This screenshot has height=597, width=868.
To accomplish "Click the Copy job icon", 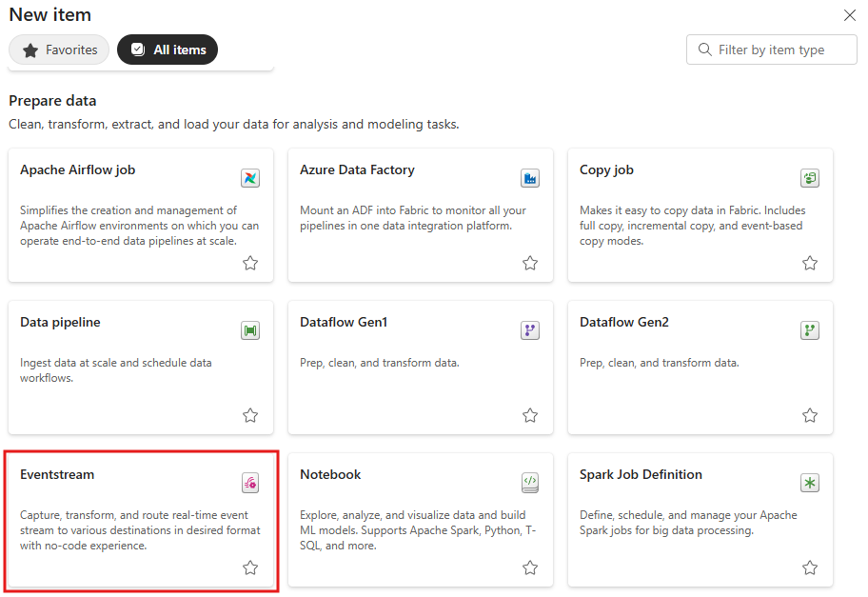I will (810, 178).
